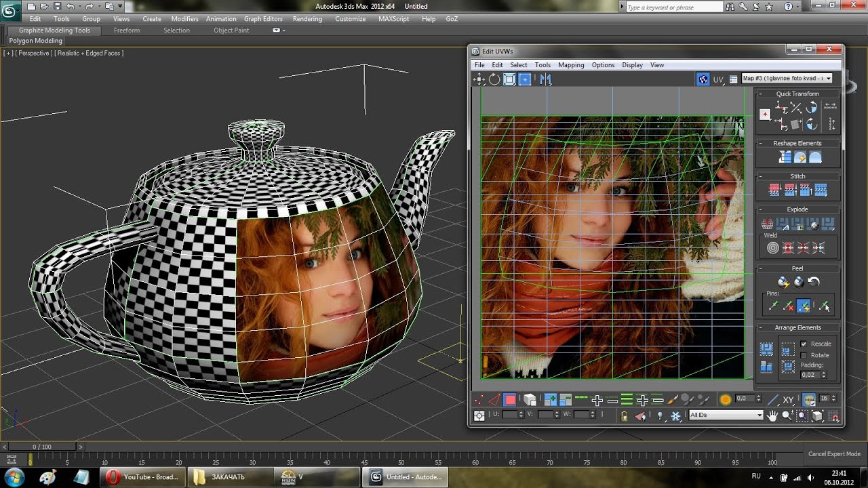Click the Absolute/Offset mode icon beside U field

pos(479,415)
